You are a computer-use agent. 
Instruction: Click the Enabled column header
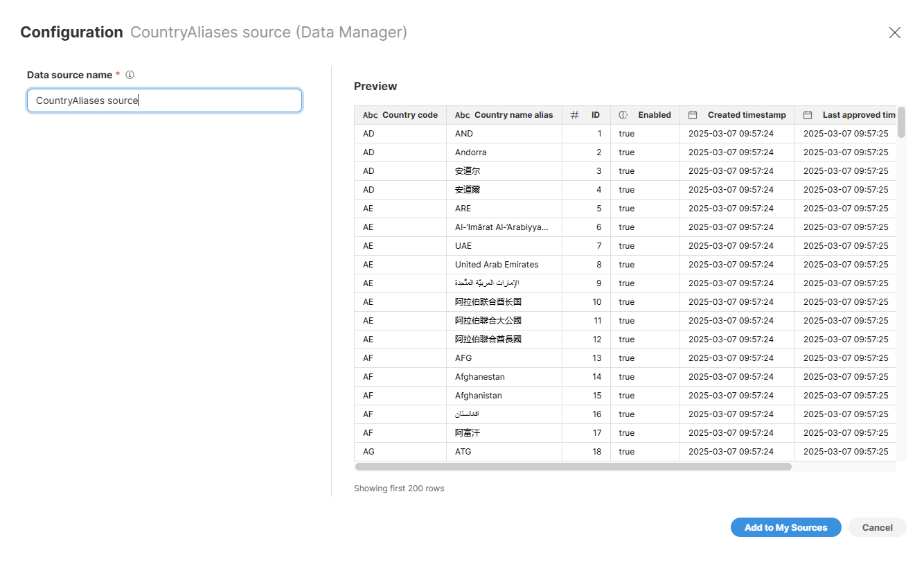(654, 114)
